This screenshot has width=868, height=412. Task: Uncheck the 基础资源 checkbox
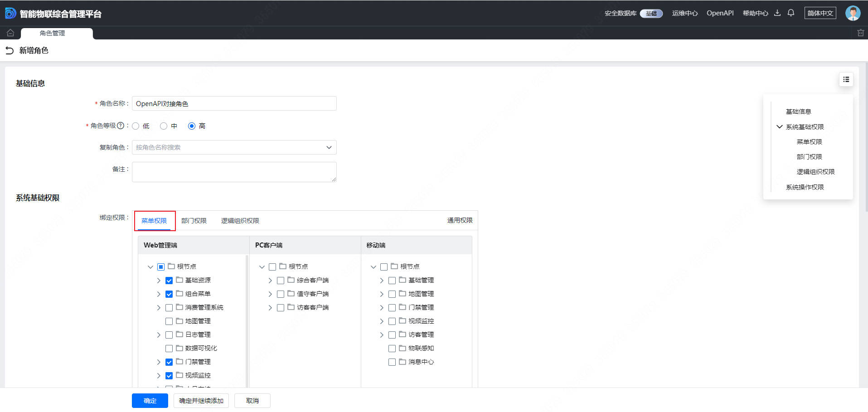pyautogui.click(x=169, y=281)
